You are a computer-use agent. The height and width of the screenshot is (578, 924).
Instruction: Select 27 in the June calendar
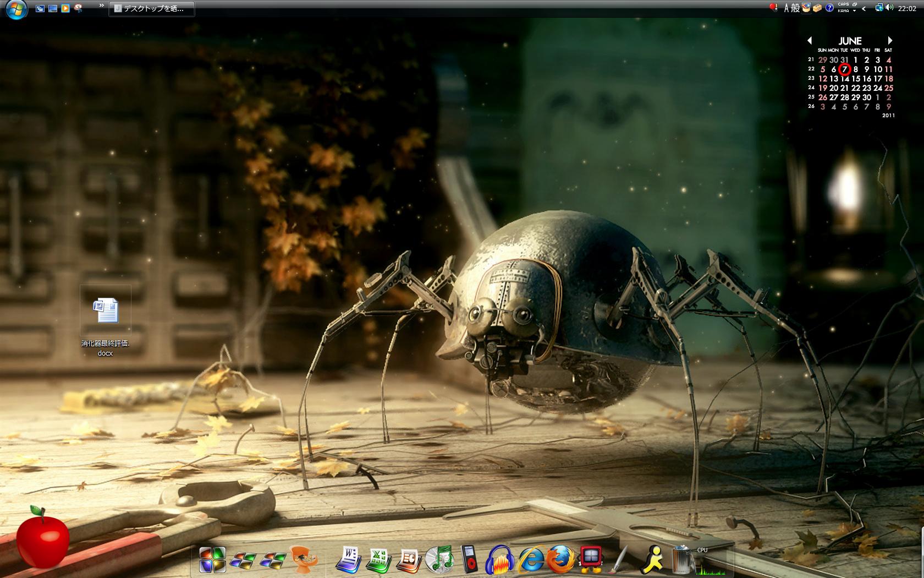pyautogui.click(x=834, y=97)
